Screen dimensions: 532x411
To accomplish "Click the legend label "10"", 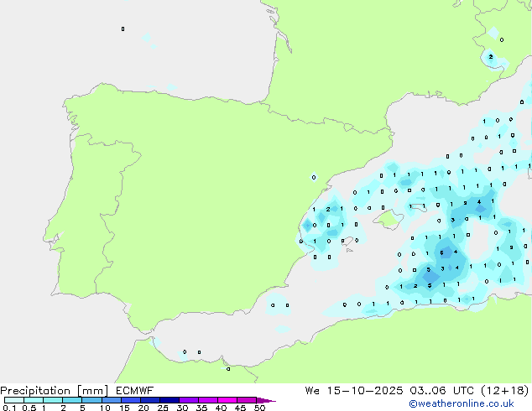I will [x=105, y=408].
